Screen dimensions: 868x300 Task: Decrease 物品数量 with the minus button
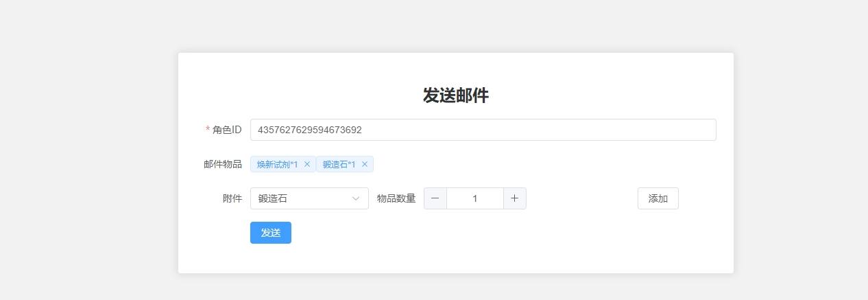pos(435,198)
